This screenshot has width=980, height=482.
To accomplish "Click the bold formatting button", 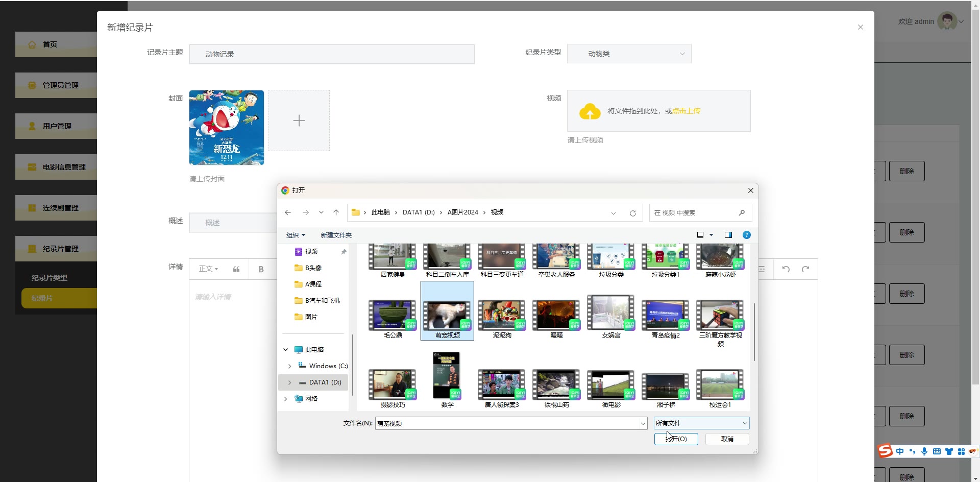I will point(261,269).
